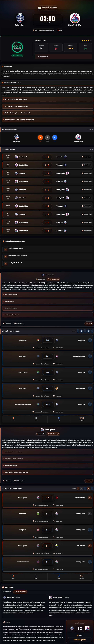Click the location pin icon below the kickoff time
94x644 pixels.
pyautogui.click(x=58, y=30)
